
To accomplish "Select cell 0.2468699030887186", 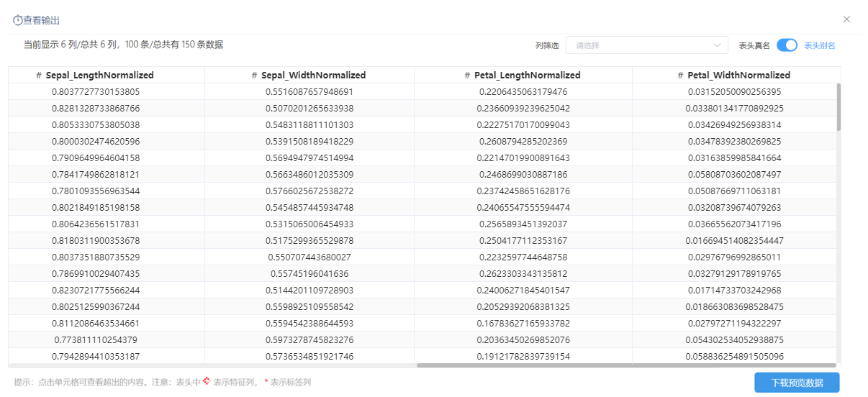I will 523,175.
